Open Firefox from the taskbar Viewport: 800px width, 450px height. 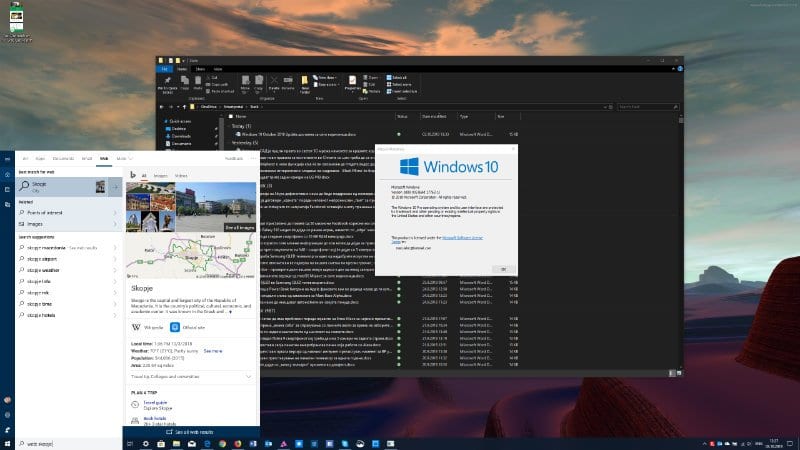point(238,444)
